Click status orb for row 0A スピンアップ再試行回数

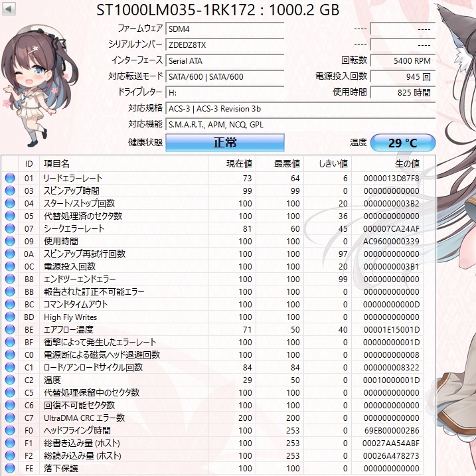(x=10, y=254)
